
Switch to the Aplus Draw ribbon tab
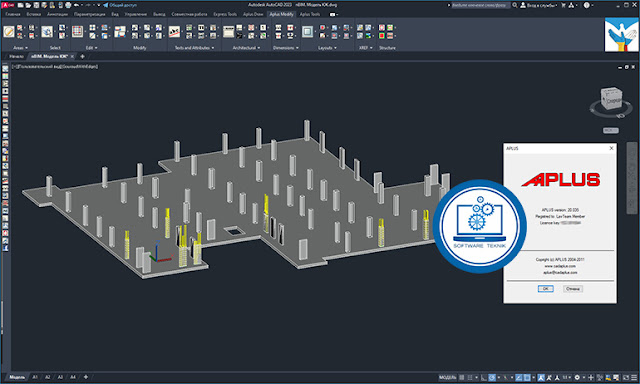253,14
